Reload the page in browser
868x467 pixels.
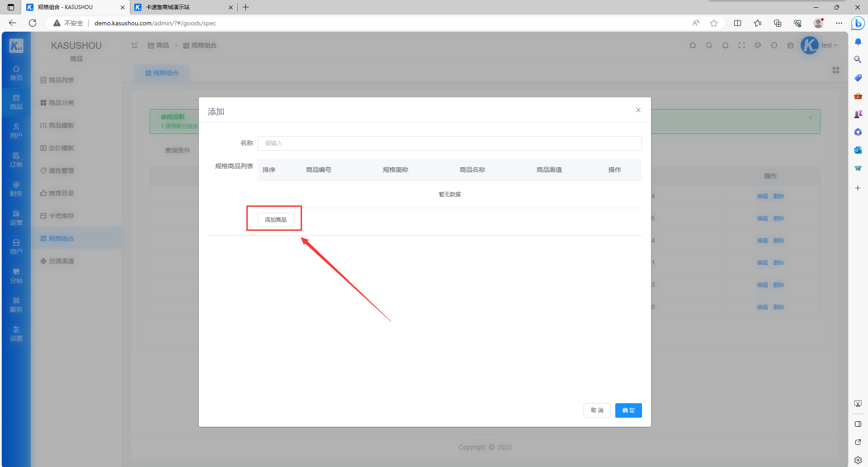[33, 23]
